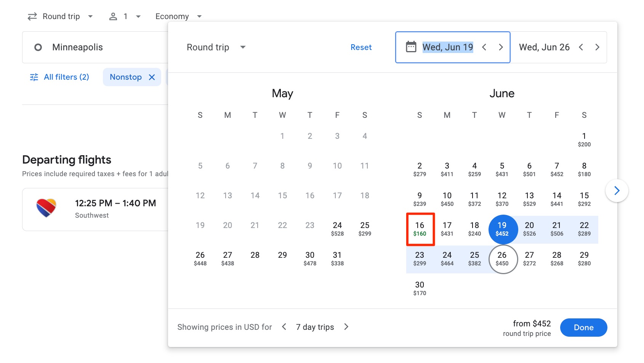This screenshot has height=363, width=644.
Task: Click the All filters sliders icon
Action: (34, 77)
